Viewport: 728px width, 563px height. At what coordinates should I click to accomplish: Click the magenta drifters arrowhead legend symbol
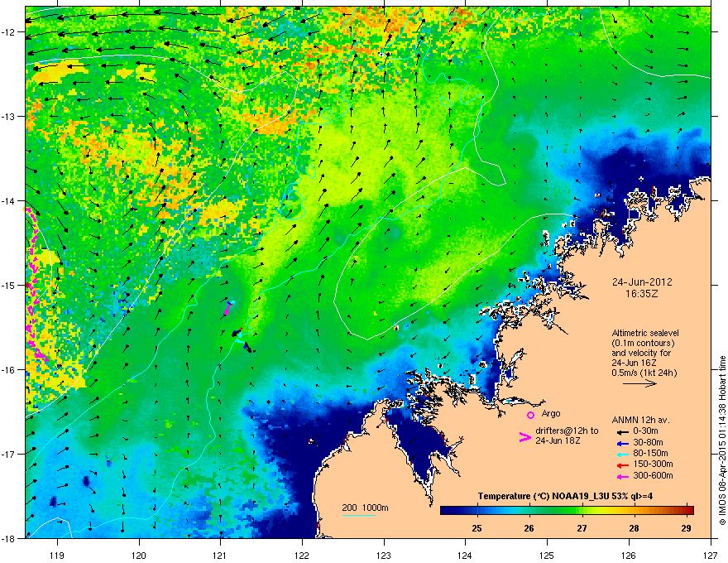point(525,436)
